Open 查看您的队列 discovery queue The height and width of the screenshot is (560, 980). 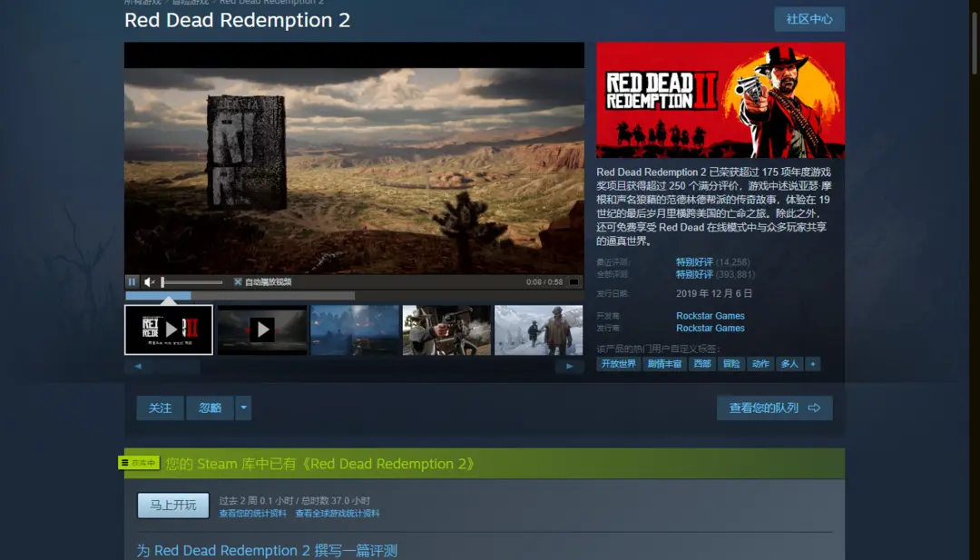pos(774,408)
